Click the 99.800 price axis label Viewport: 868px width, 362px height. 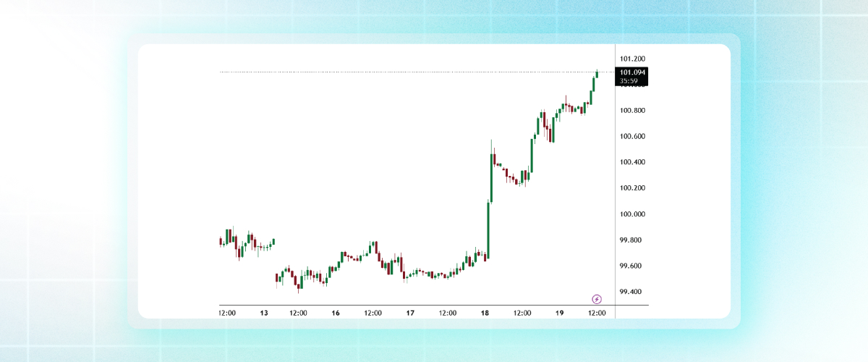point(630,240)
